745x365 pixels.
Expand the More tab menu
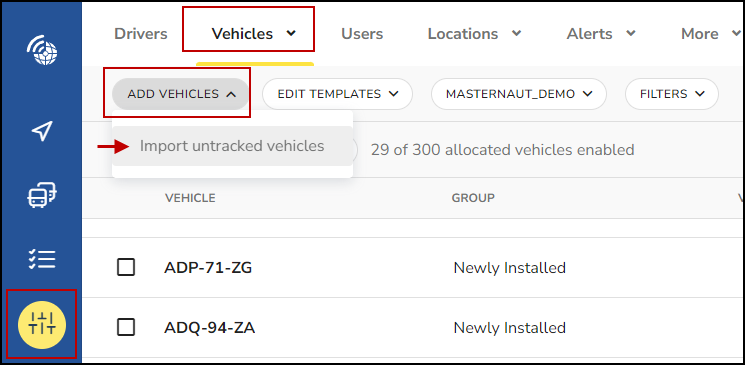click(711, 34)
